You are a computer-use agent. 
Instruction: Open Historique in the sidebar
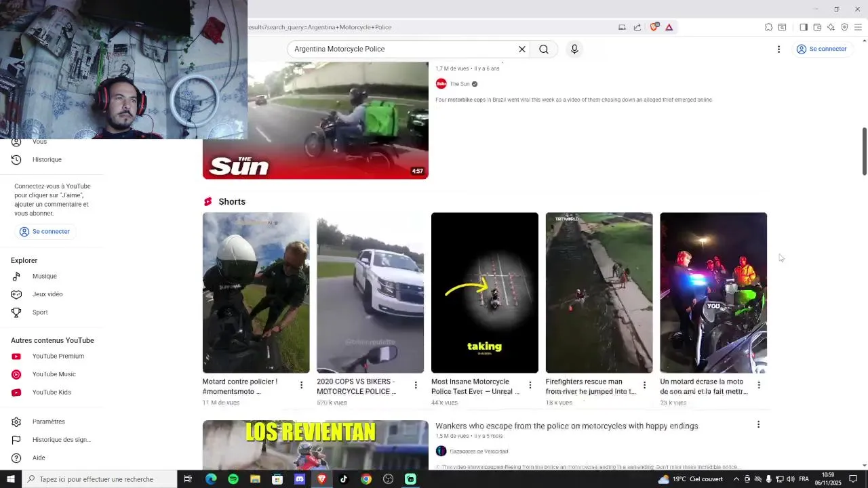47,160
